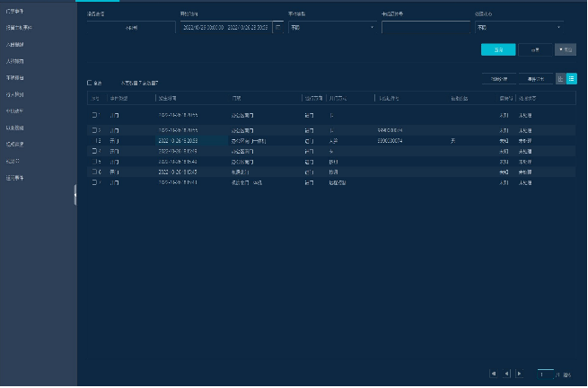Open the calendar picker beside the date range
The width and height of the screenshot is (588, 388).
click(277, 28)
